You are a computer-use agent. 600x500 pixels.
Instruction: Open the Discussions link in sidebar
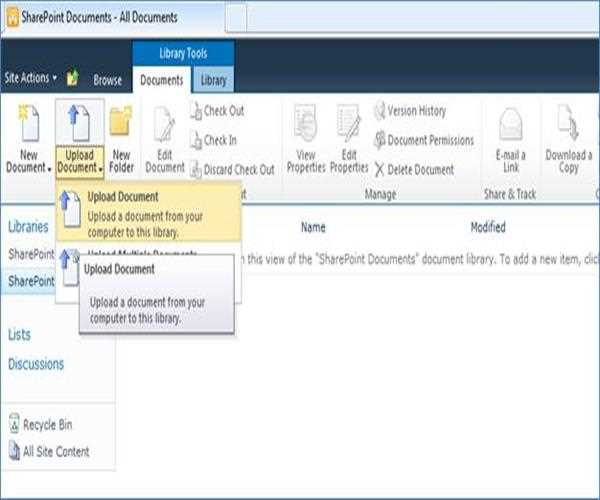36,364
